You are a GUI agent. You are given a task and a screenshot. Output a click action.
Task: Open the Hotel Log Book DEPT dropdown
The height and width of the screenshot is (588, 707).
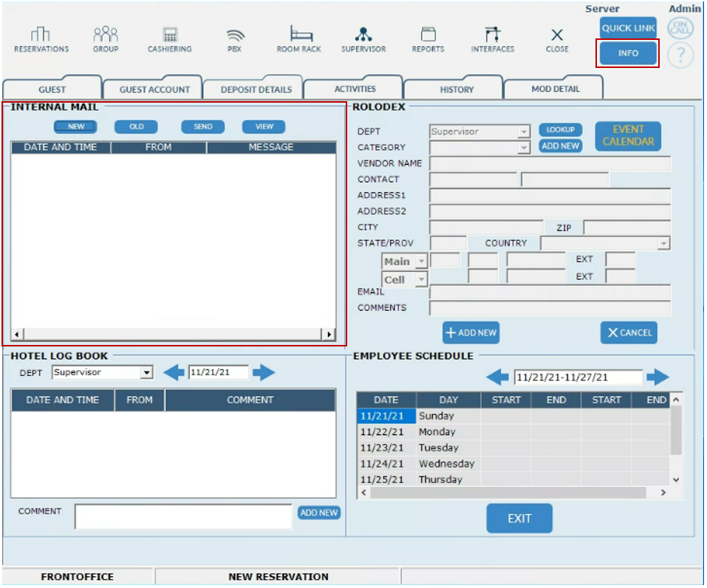(x=146, y=373)
